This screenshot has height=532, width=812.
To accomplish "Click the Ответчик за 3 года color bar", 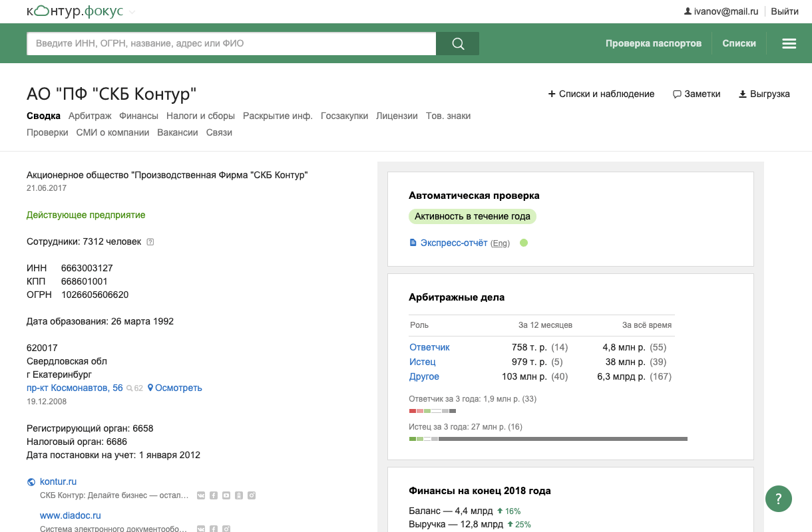I will [433, 411].
